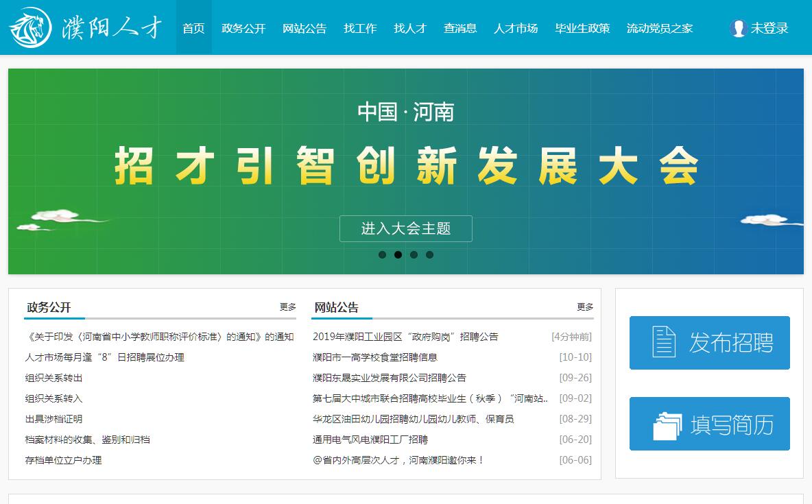
Task: Open the 组织关系转出 link
Action: 54,378
